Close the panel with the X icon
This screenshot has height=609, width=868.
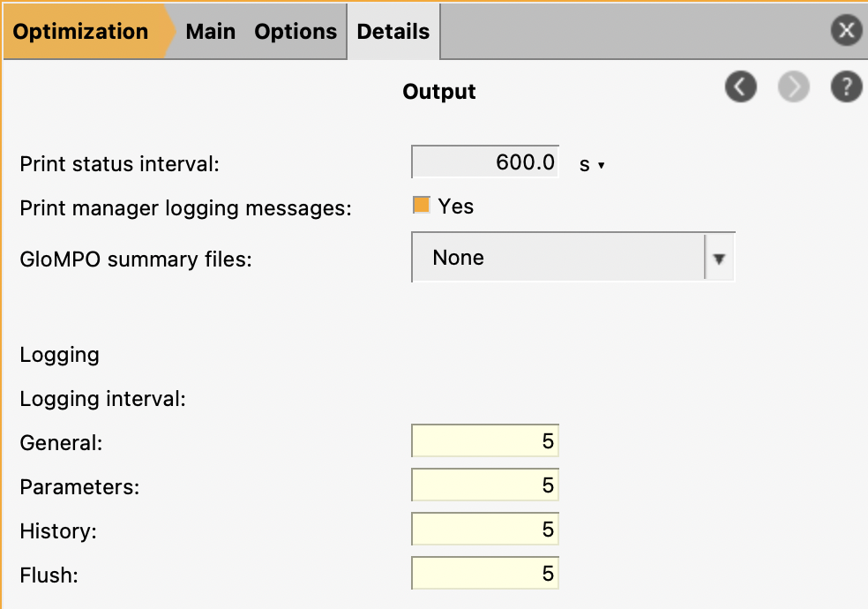(x=846, y=32)
